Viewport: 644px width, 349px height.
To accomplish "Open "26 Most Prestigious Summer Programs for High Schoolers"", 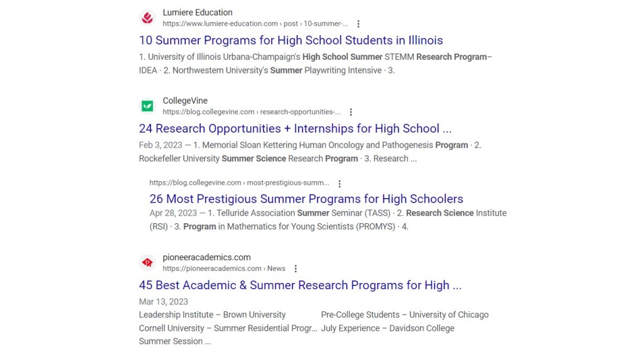I will [306, 199].
